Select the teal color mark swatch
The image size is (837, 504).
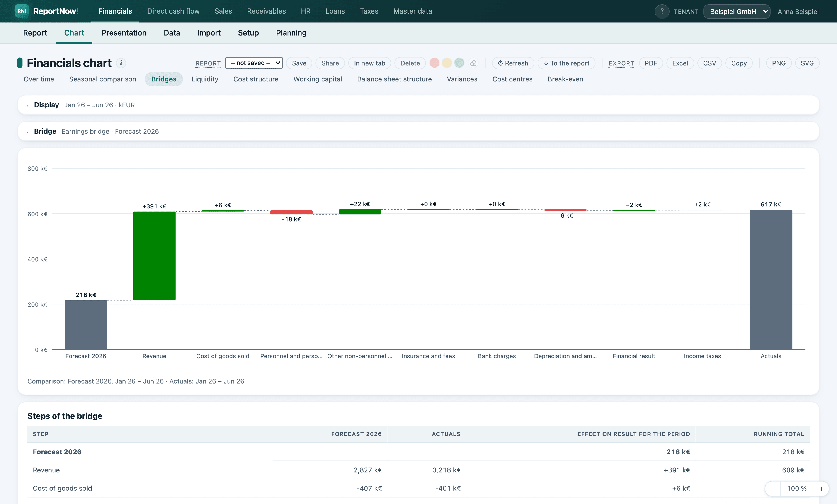[x=459, y=63]
